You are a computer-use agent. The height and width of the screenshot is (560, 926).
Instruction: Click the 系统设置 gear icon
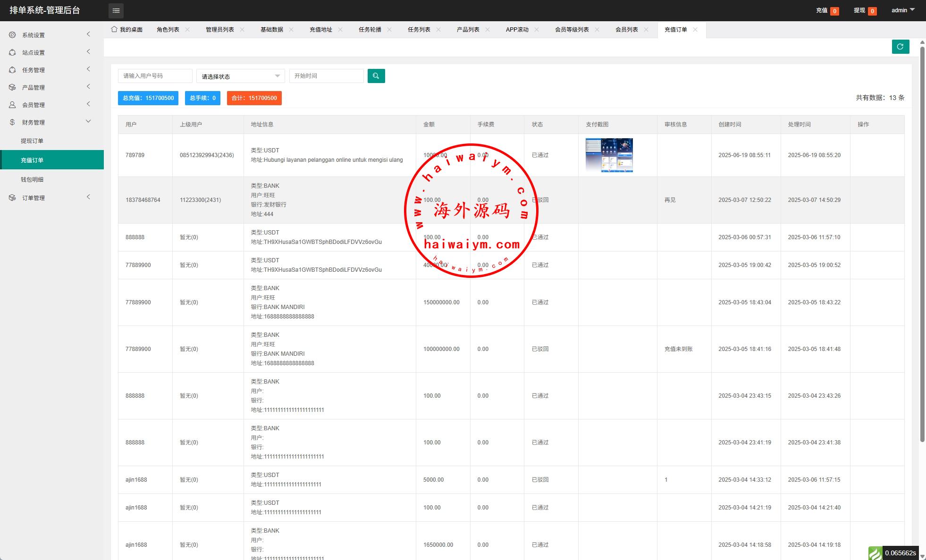point(12,35)
